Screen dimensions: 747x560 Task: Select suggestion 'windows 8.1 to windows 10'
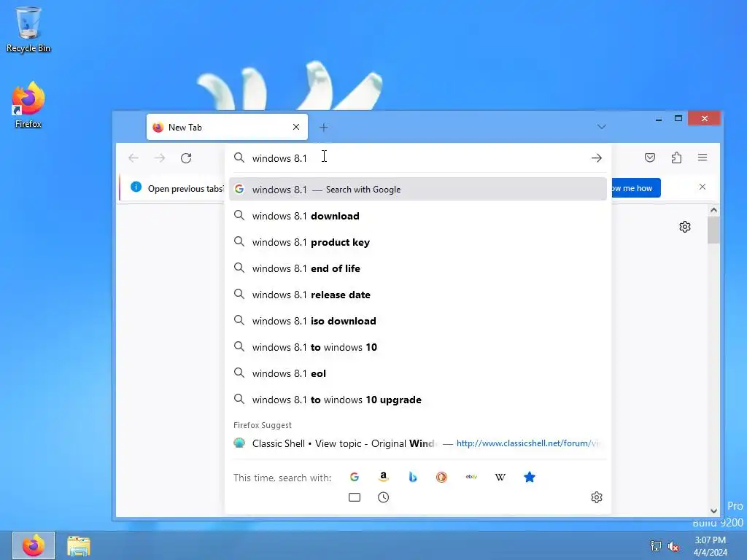tap(418, 347)
